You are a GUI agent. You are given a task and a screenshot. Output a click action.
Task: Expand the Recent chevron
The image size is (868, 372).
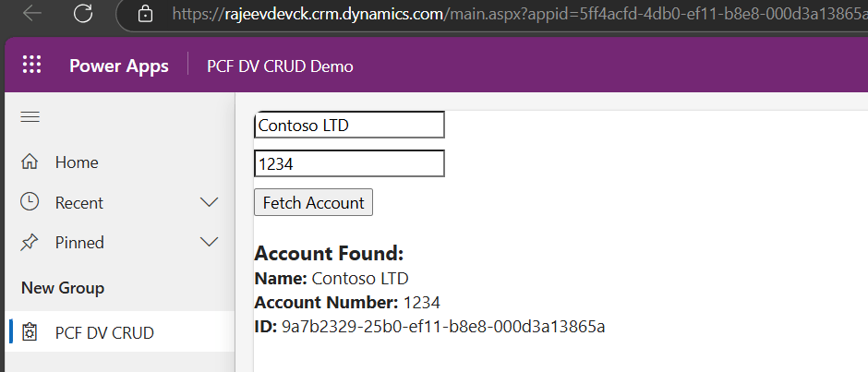coord(209,202)
